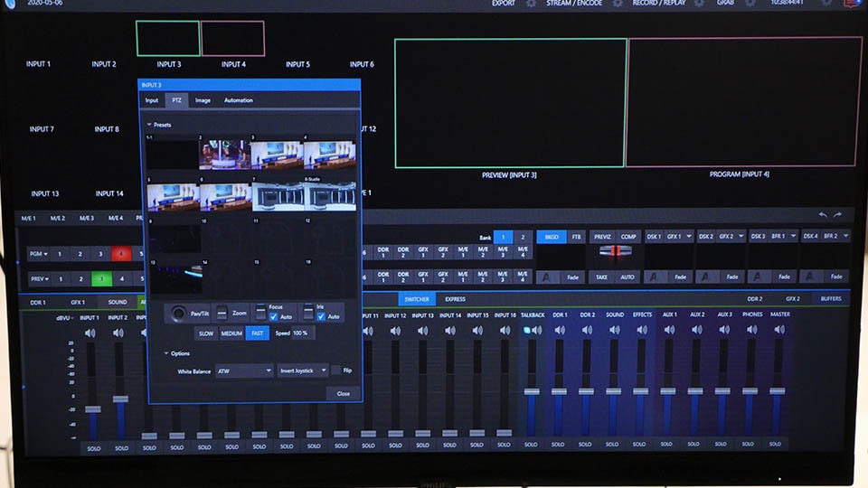Toggle SOLO on the DDR 1 channel
The height and width of the screenshot is (488, 868).
(558, 445)
